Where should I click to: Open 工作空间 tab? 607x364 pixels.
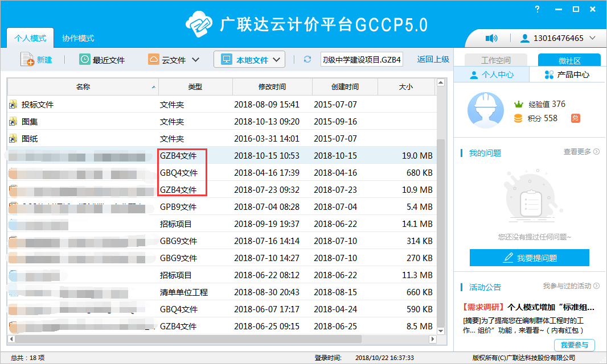(x=495, y=60)
